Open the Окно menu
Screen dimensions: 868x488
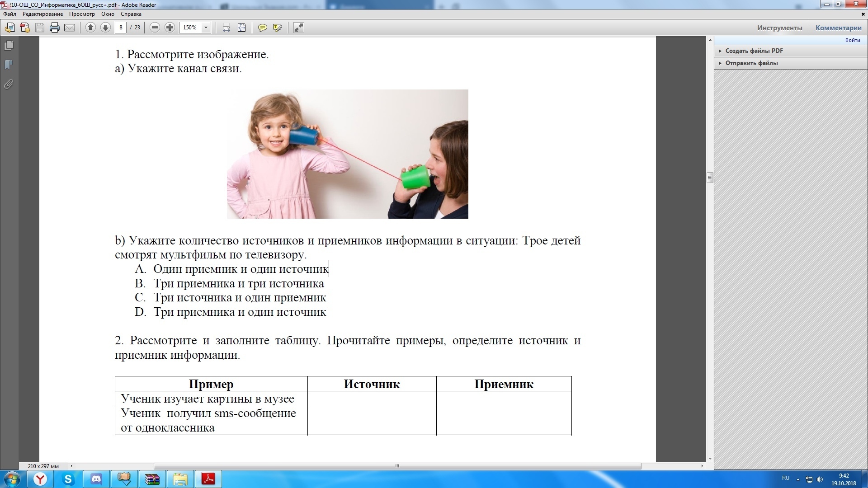click(x=108, y=14)
